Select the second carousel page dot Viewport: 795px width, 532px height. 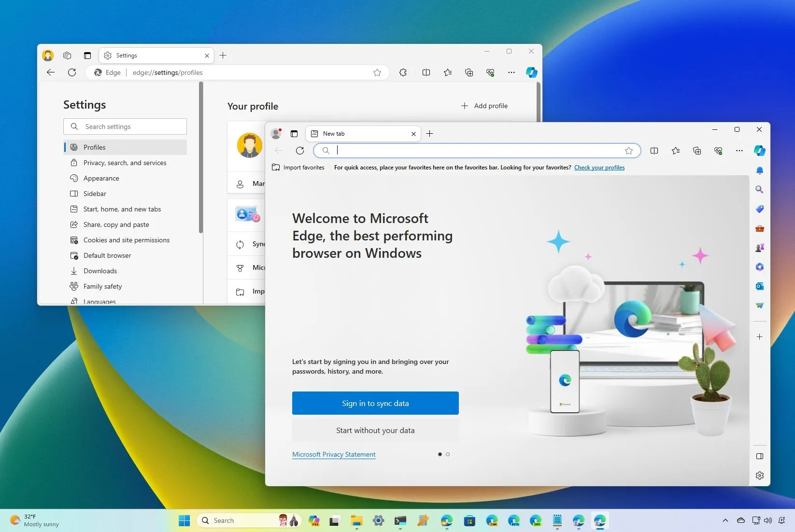tap(448, 454)
